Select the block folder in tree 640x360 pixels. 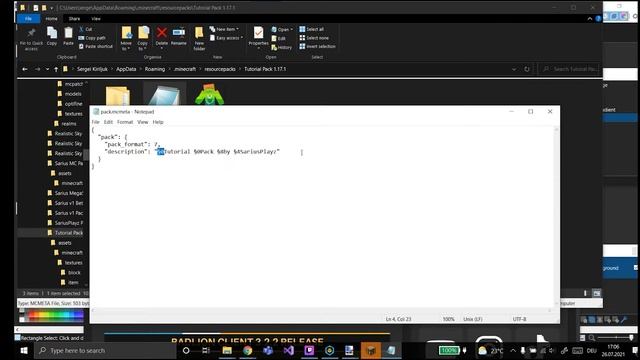pyautogui.click(x=71, y=273)
